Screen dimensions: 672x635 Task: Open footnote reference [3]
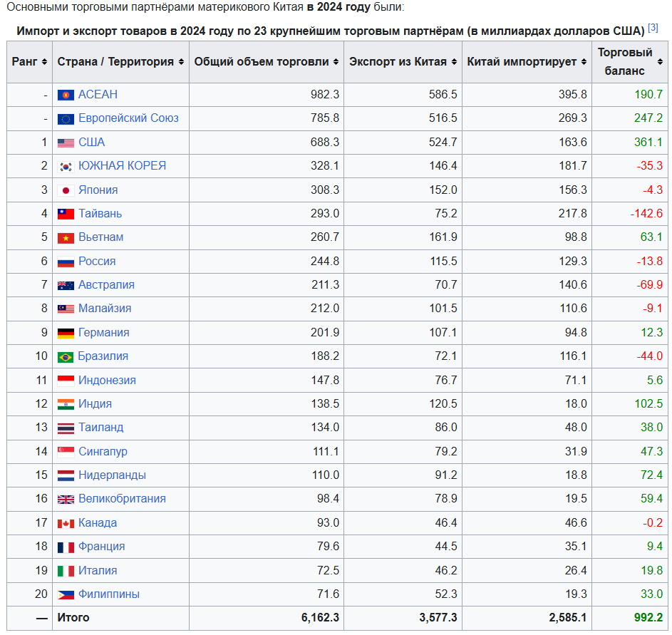click(x=653, y=29)
